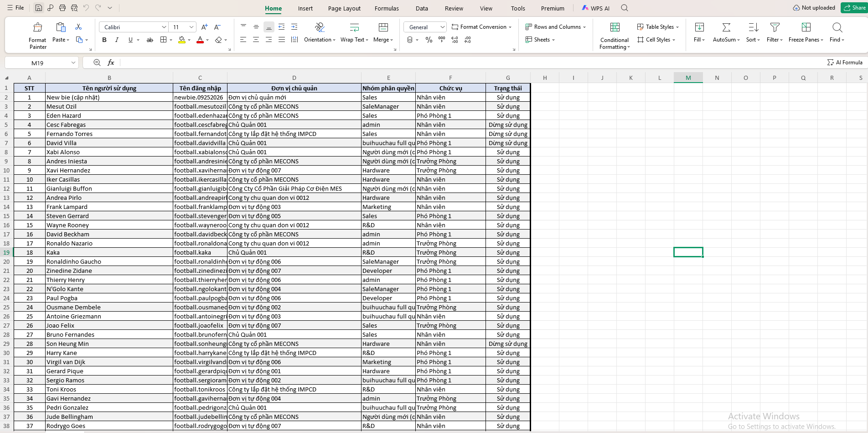Viewport: 868px width, 433px height.
Task: Click the Clear eraser icon
Action: [218, 40]
